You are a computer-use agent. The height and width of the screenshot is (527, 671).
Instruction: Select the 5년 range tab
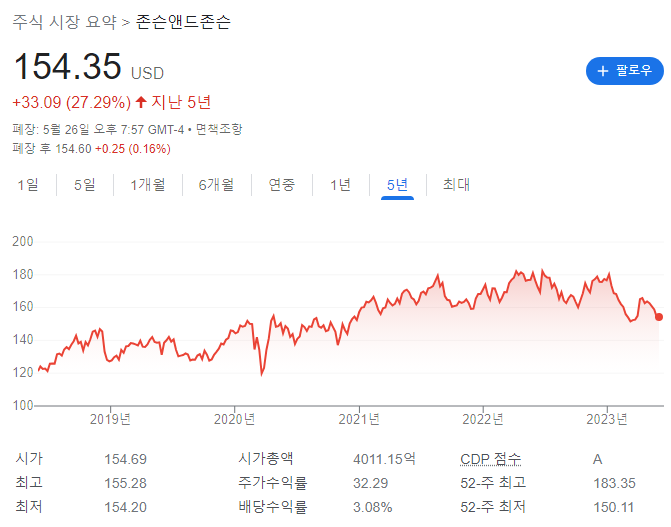397,185
